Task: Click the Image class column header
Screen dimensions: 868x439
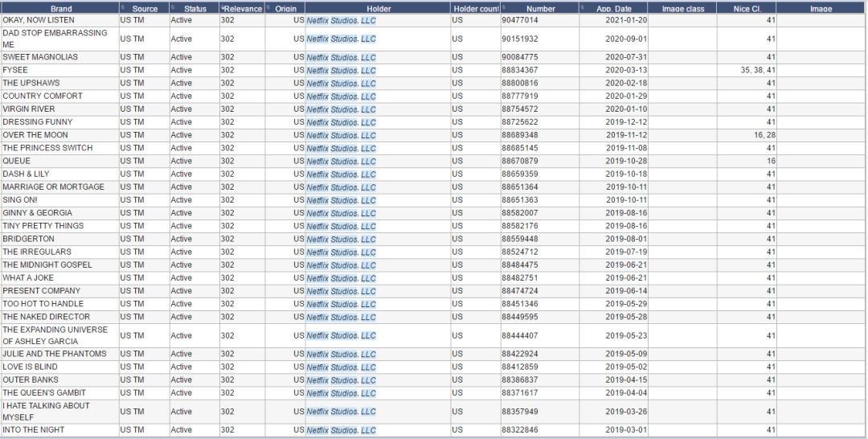Action: pos(682,8)
